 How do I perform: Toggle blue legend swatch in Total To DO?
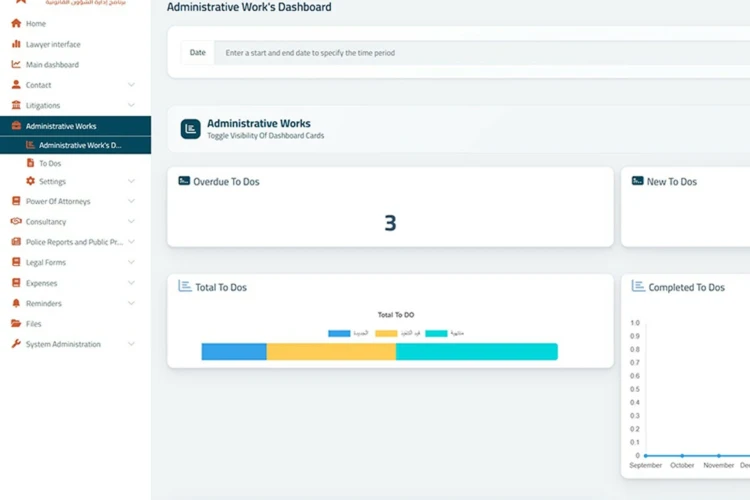click(339, 333)
